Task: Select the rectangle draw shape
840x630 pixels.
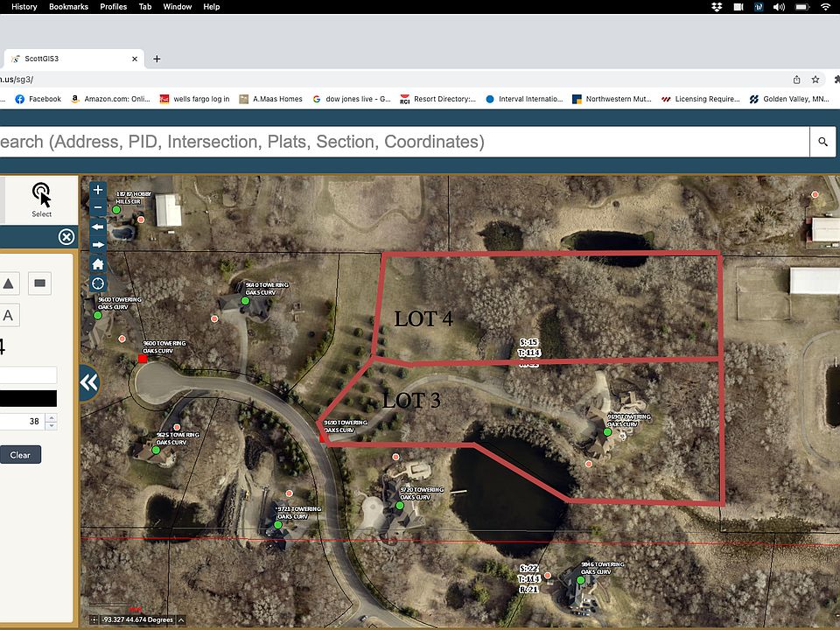Action: (x=39, y=283)
